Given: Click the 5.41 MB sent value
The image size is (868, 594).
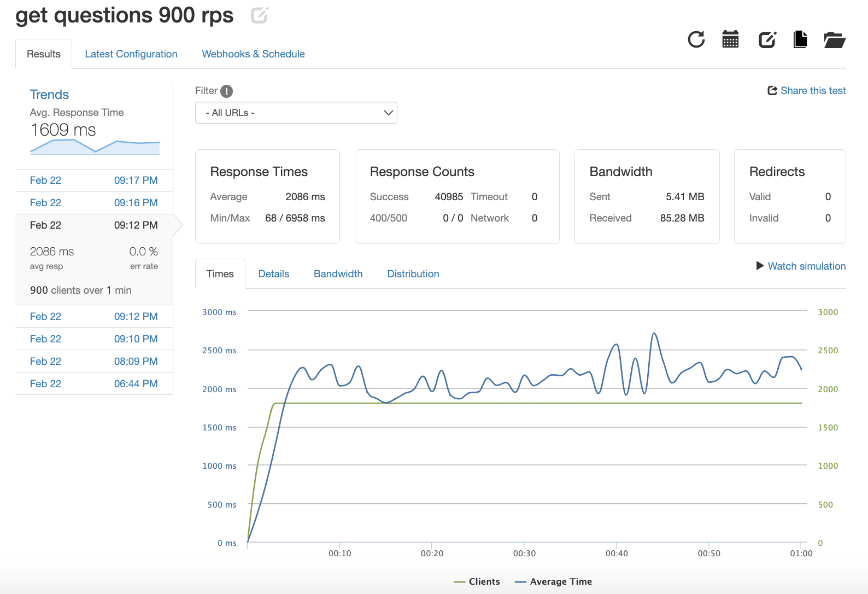Looking at the screenshot, I should point(685,197).
